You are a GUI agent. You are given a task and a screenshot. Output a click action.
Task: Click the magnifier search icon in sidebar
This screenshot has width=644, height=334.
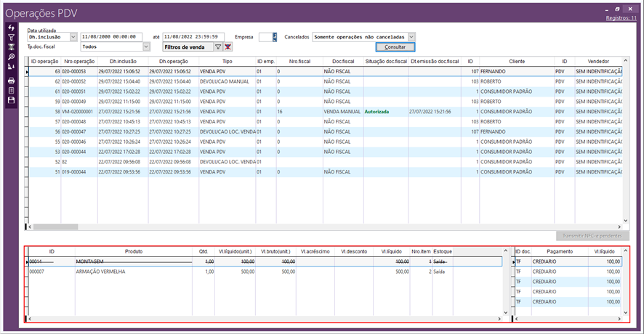coord(11,56)
